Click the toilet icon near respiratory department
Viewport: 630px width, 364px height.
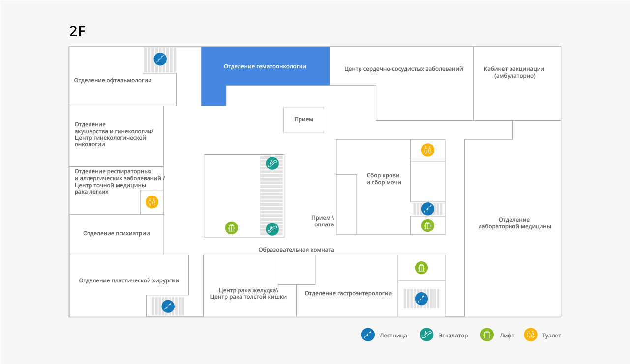(x=152, y=202)
